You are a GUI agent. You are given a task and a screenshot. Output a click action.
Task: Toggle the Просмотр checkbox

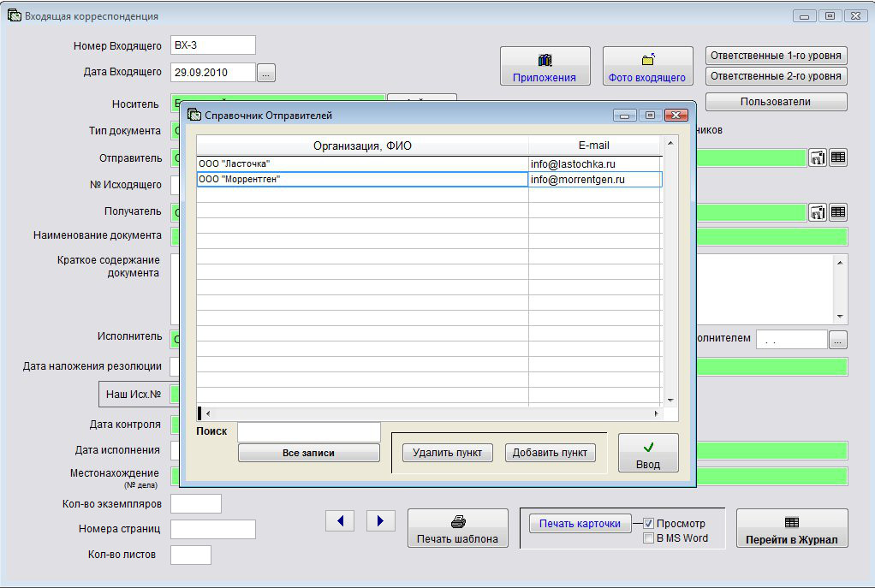tap(649, 523)
